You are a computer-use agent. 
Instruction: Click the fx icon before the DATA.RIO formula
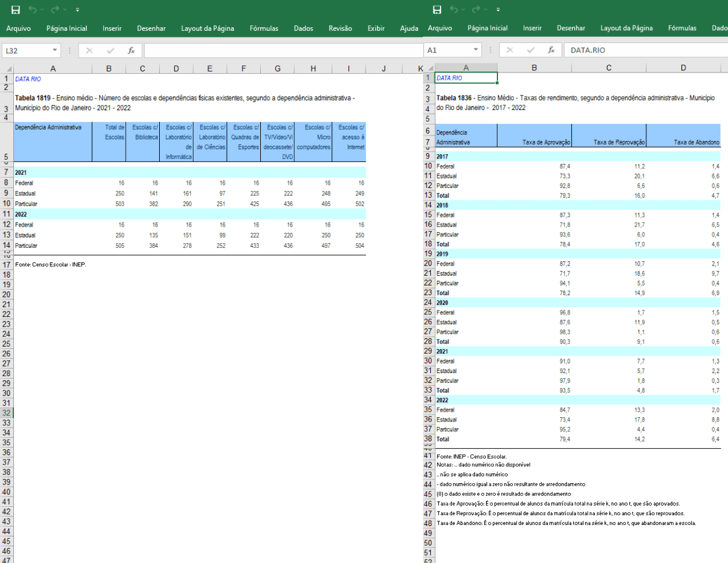pyautogui.click(x=551, y=51)
